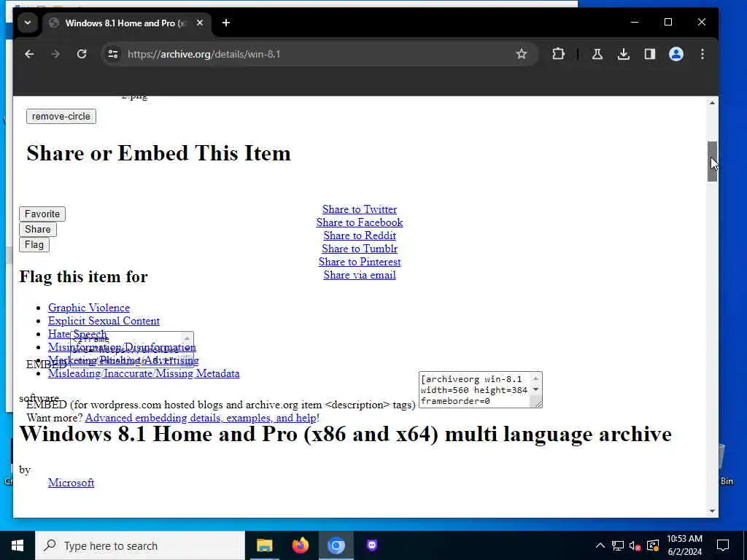Image resolution: width=747 pixels, height=560 pixels.
Task: Open network status tray icon
Action: (618, 545)
